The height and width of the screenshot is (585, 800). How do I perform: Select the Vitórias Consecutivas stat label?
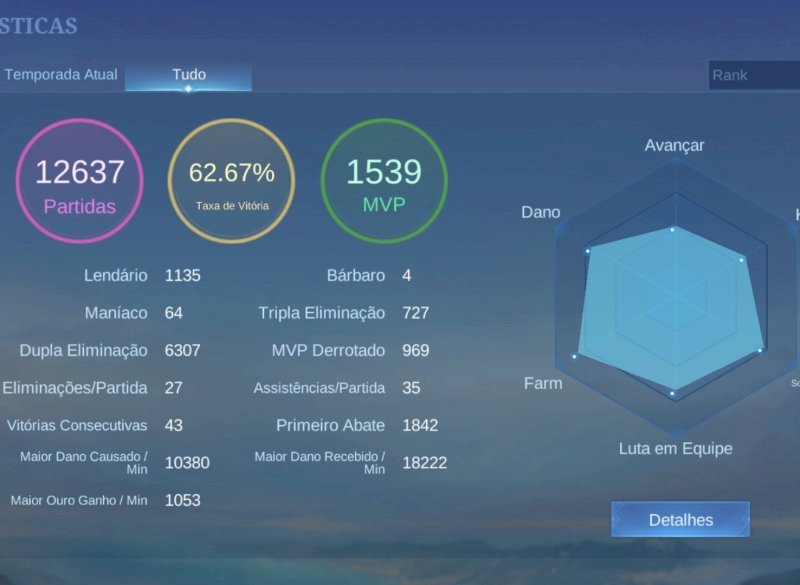pos(77,425)
